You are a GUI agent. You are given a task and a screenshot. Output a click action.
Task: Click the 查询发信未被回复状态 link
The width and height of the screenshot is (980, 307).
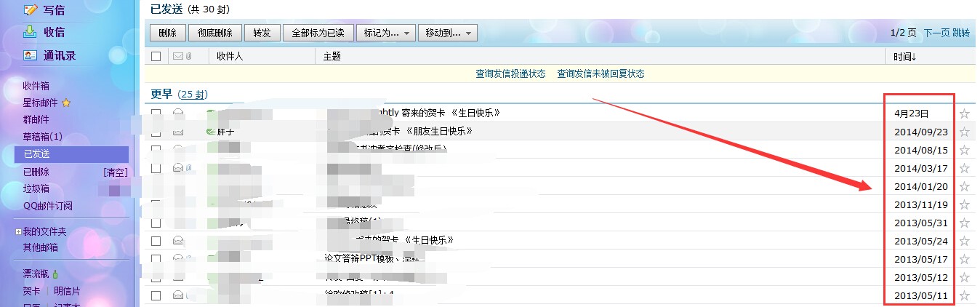click(601, 73)
